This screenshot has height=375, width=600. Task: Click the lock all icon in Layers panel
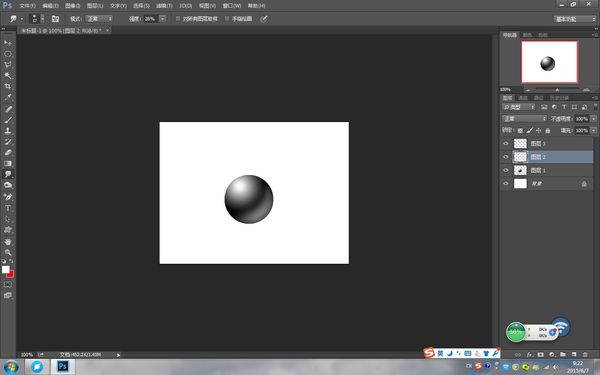click(x=548, y=130)
